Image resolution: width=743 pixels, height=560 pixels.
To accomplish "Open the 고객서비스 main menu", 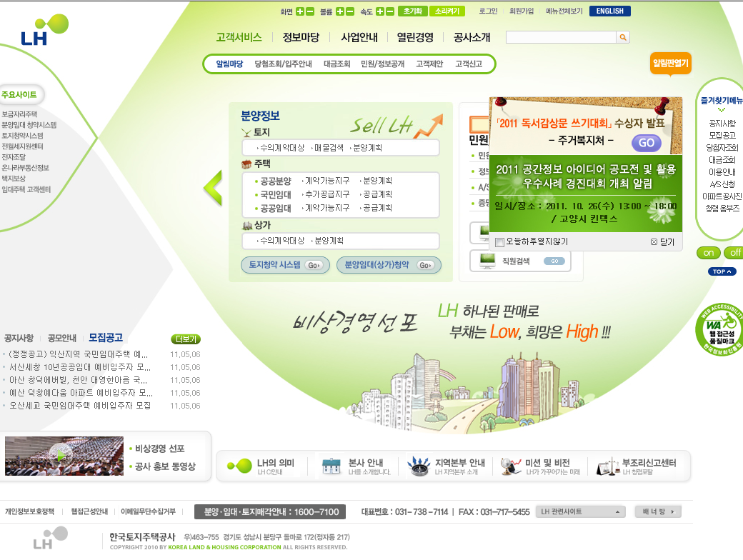I will [239, 37].
